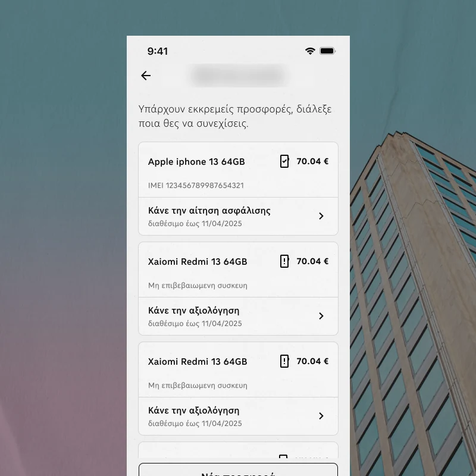Click the battery status icon

pos(327,51)
